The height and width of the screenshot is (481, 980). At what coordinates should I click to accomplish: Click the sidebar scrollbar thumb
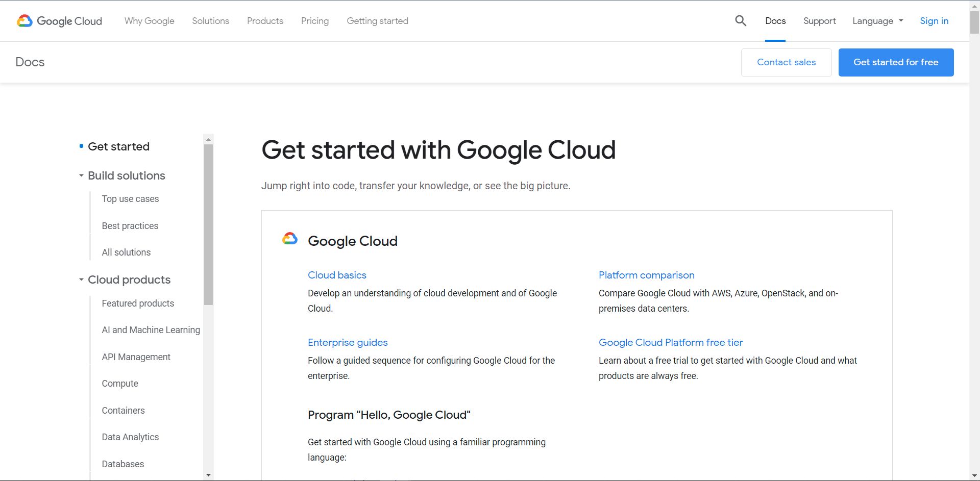tap(208, 224)
